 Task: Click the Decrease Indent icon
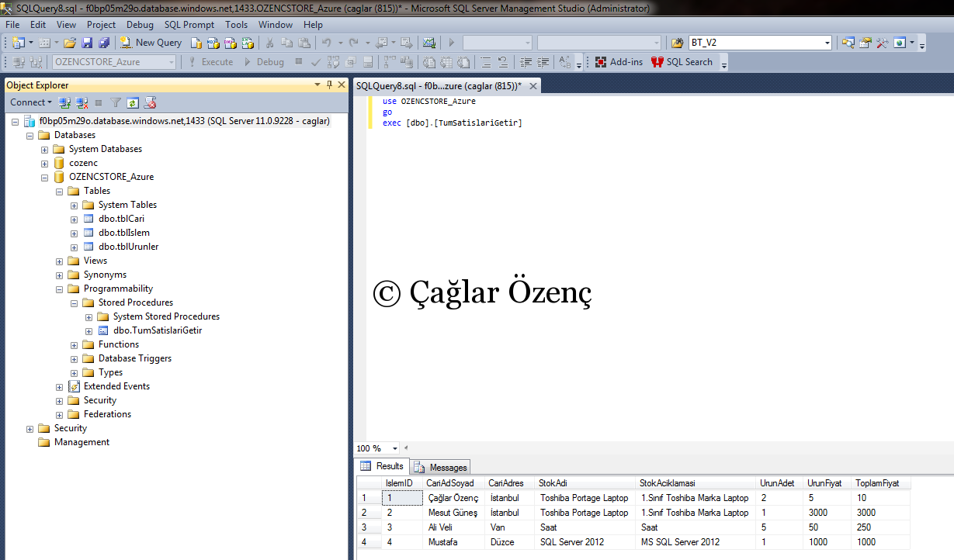[526, 62]
